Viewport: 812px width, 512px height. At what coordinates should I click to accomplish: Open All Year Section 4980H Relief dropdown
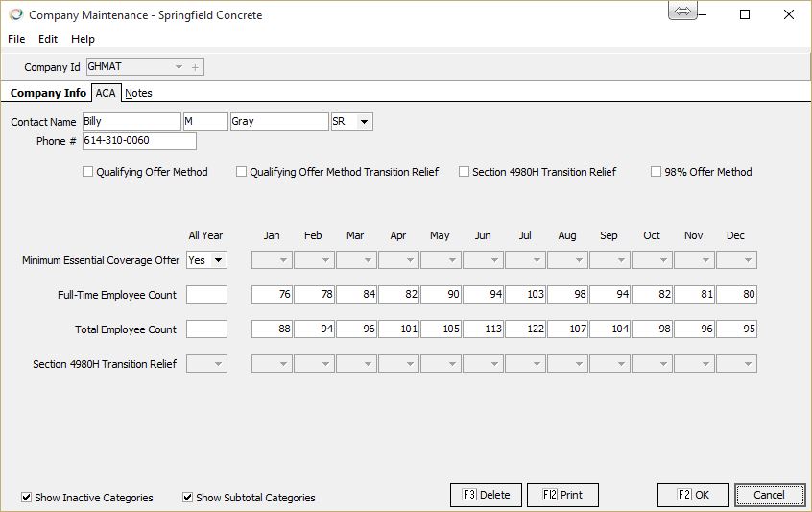pyautogui.click(x=218, y=364)
